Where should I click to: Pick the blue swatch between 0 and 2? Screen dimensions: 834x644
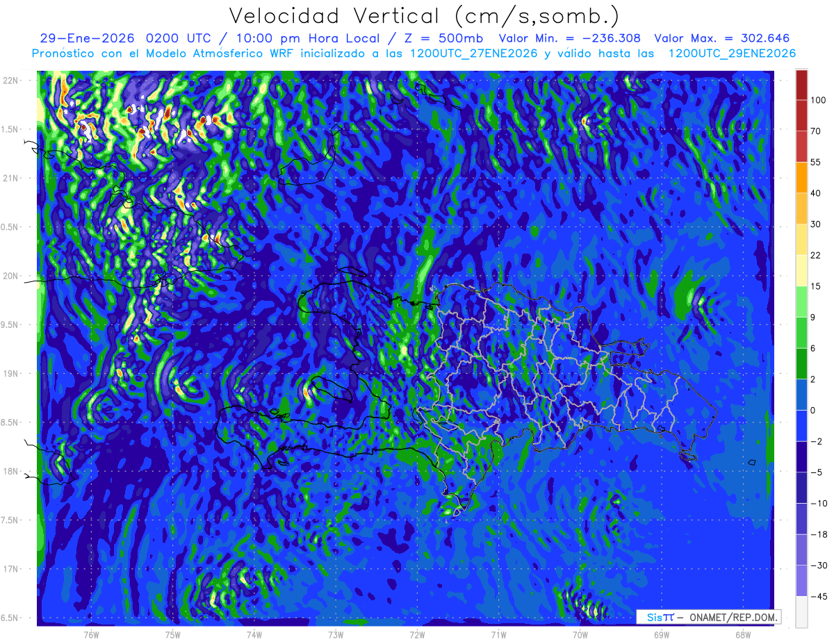[801, 395]
